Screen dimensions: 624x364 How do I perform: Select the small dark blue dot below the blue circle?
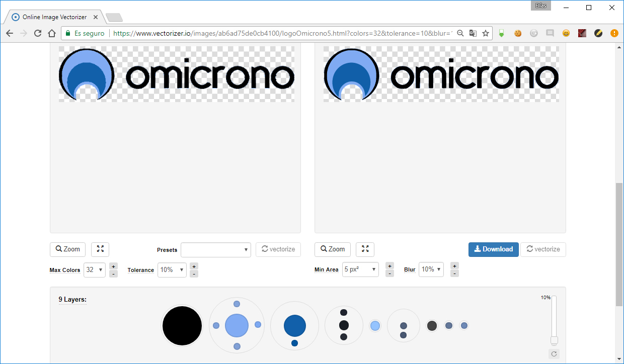294,343
